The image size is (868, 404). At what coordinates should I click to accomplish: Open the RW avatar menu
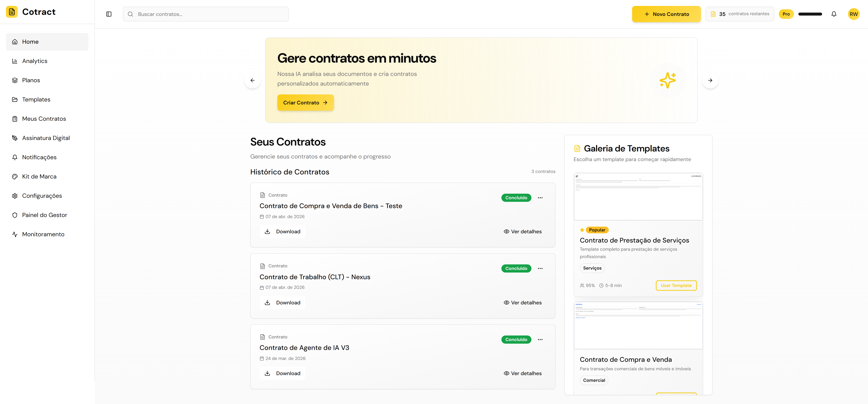854,14
